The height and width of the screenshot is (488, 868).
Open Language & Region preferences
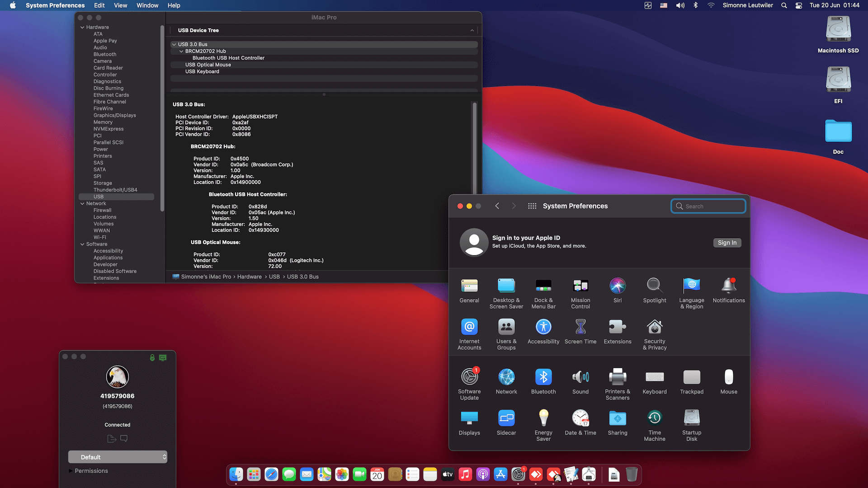tap(692, 293)
